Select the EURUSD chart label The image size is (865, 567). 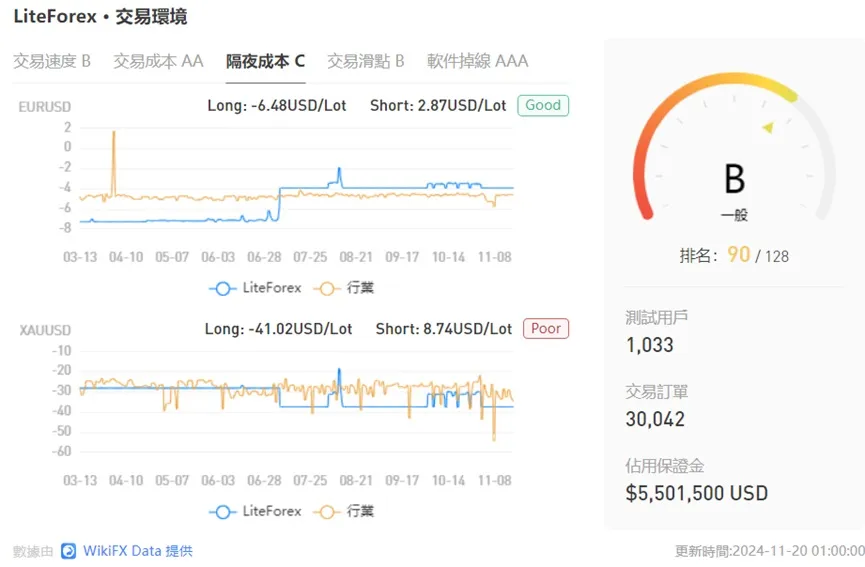coord(45,106)
